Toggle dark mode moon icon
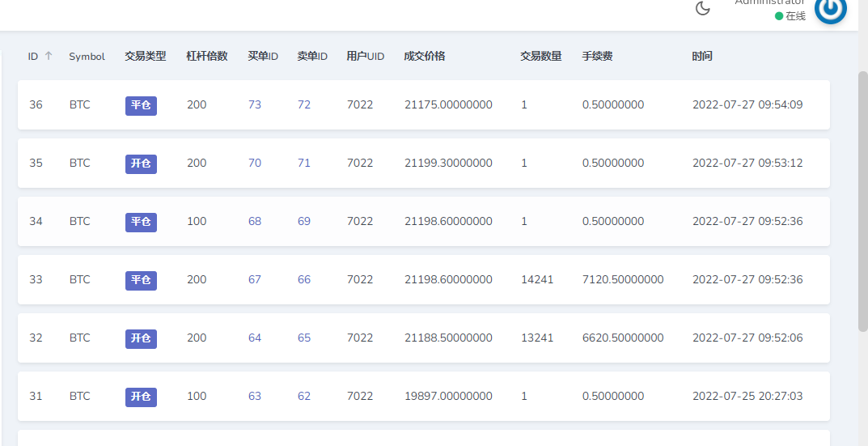868x446 pixels. point(703,9)
